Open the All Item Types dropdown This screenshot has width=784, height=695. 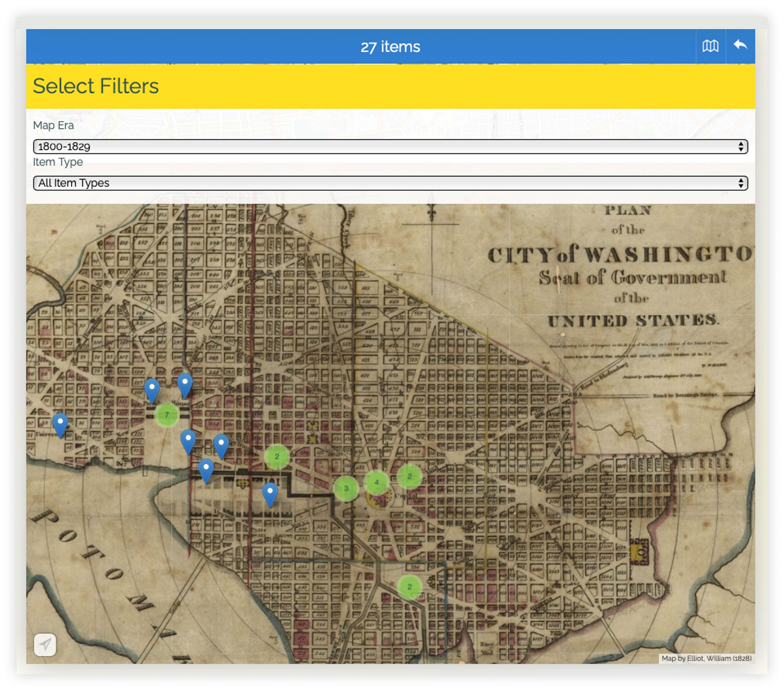click(x=390, y=183)
